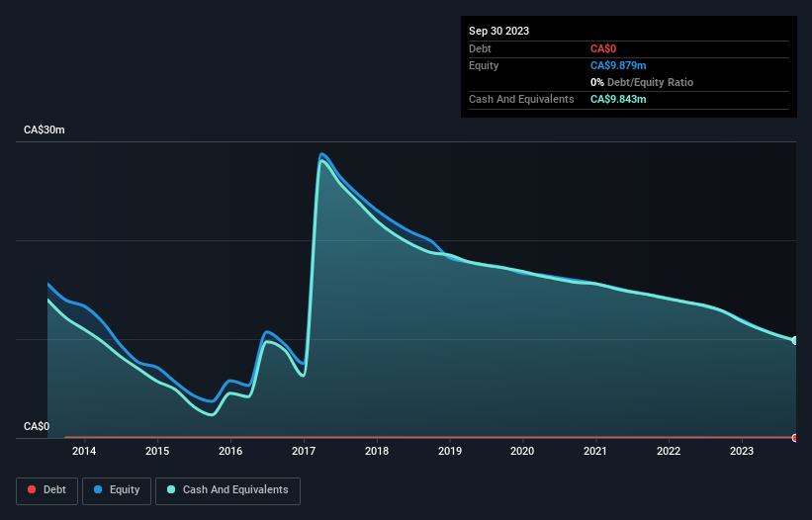Toggle Cash And Equivalents legend button

[x=227, y=490]
